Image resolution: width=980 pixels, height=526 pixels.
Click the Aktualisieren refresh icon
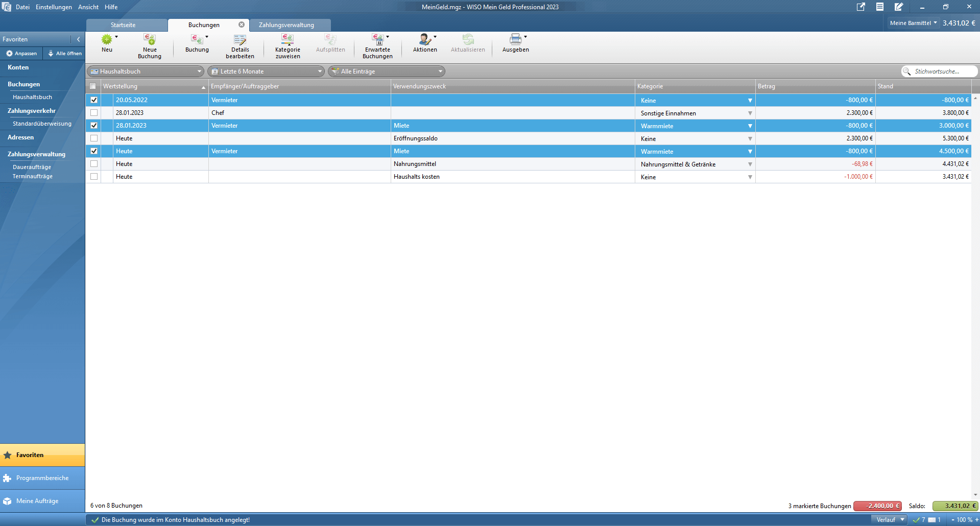click(x=468, y=39)
